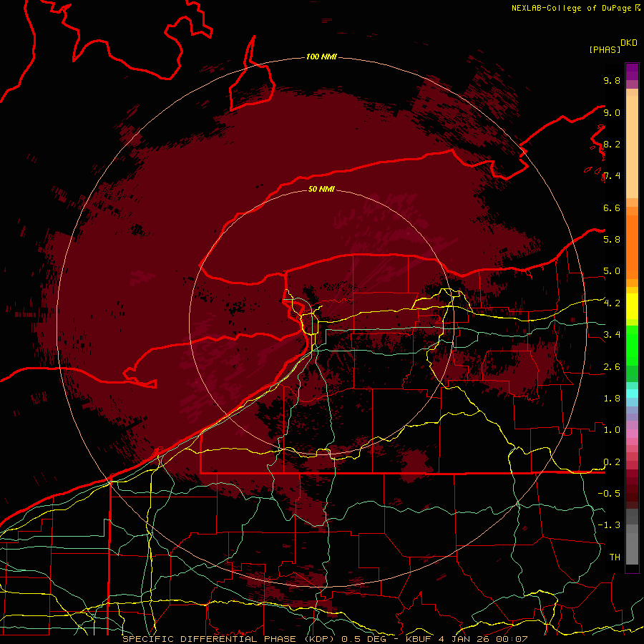This screenshot has width=644, height=644.
Task: Click the 5.8 value on the scale
Action: click(x=612, y=239)
